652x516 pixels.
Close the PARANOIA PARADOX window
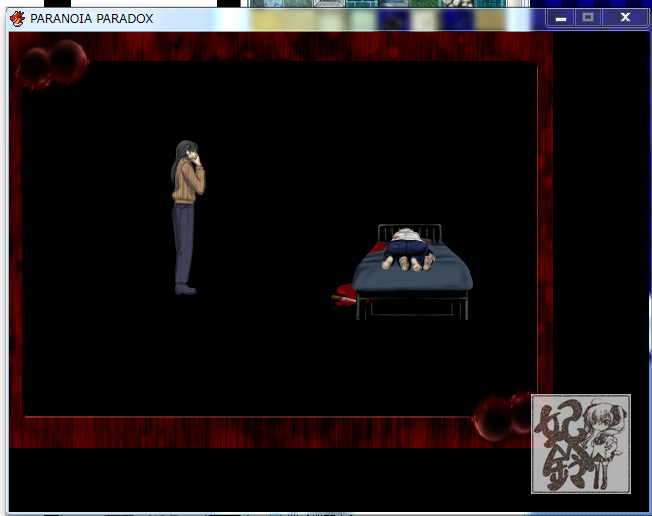625,18
